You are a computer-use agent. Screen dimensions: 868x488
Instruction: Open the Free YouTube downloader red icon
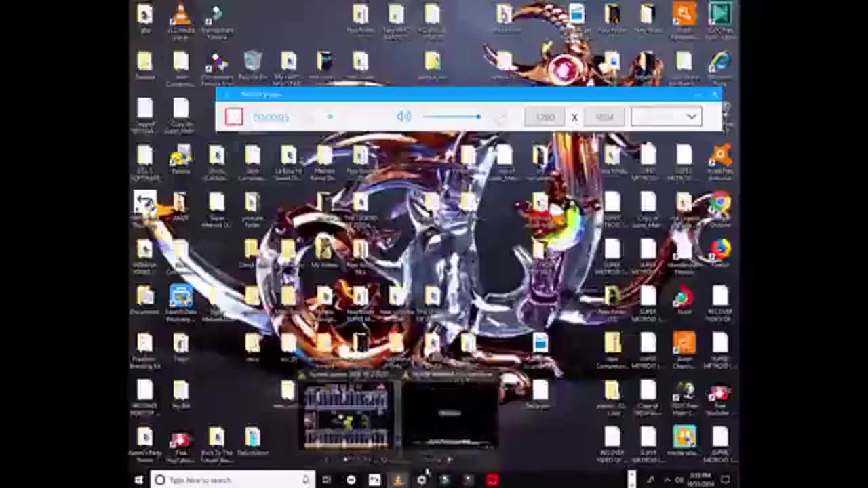(180, 446)
